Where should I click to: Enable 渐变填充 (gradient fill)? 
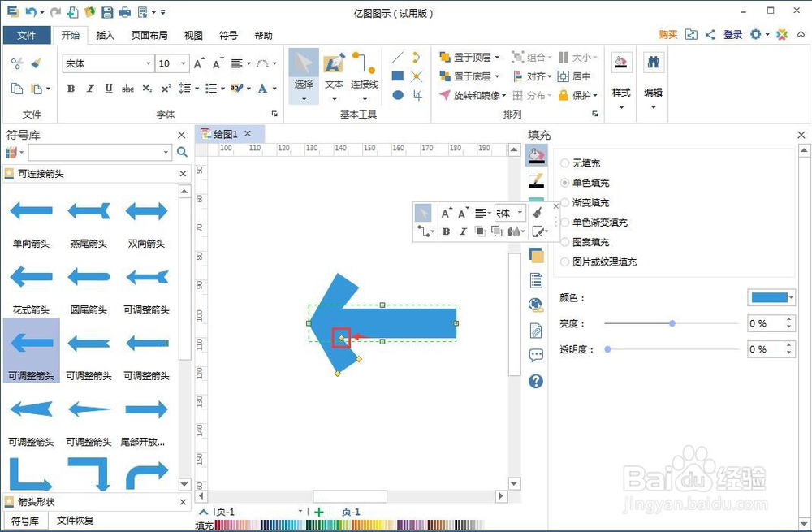click(565, 202)
